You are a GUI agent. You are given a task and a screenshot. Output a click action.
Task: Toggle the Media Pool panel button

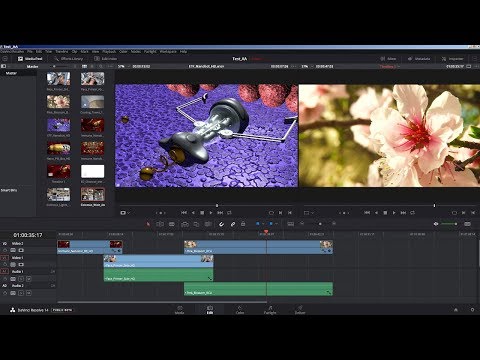click(30, 59)
